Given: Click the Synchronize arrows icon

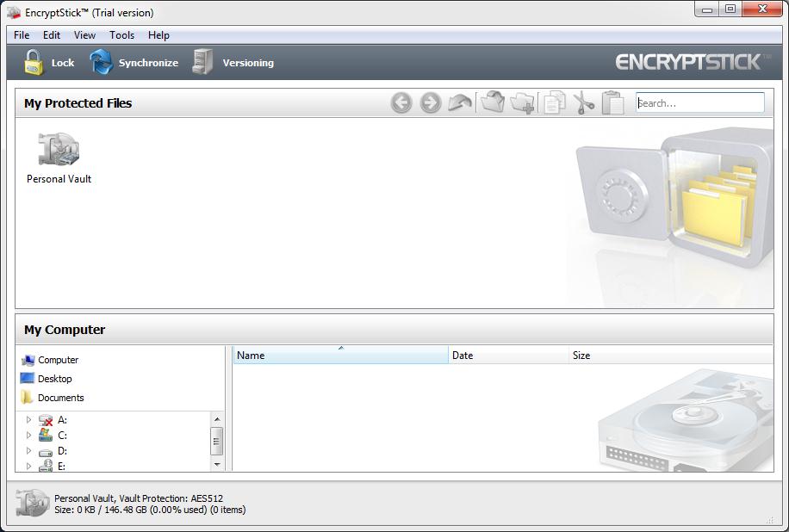Looking at the screenshot, I should click(101, 62).
